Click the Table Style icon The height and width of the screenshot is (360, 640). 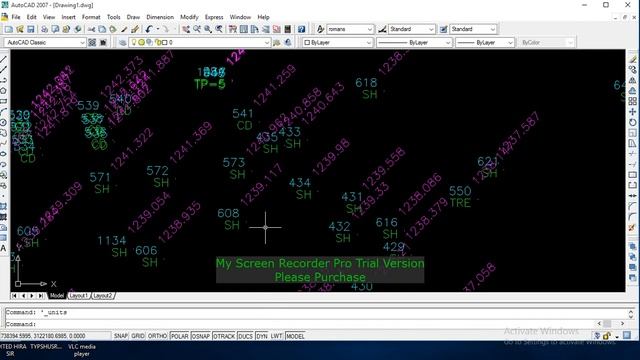(444, 29)
